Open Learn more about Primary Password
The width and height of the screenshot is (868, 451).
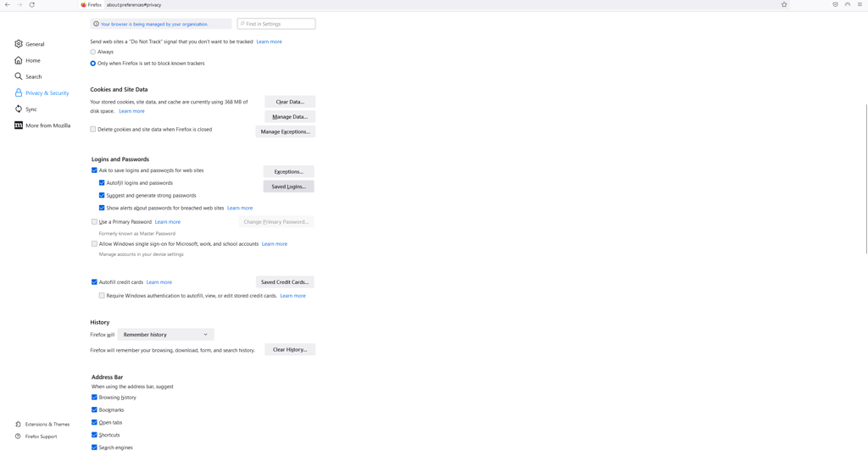click(x=168, y=222)
